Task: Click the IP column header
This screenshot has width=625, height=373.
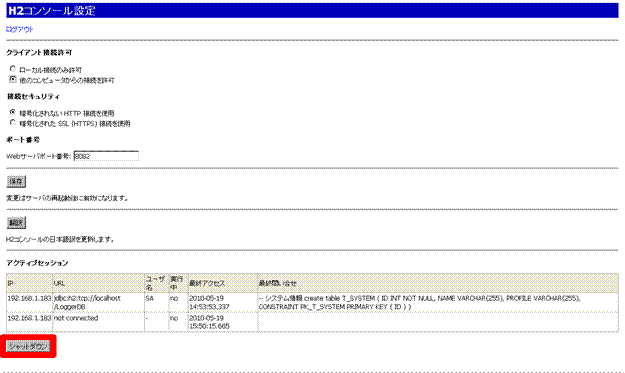Action: pos(29,283)
